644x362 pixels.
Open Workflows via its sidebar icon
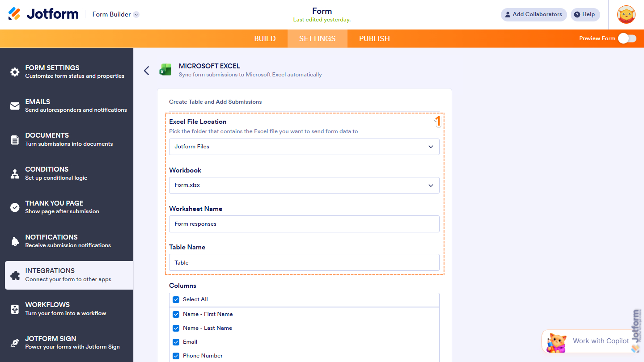pyautogui.click(x=14, y=308)
